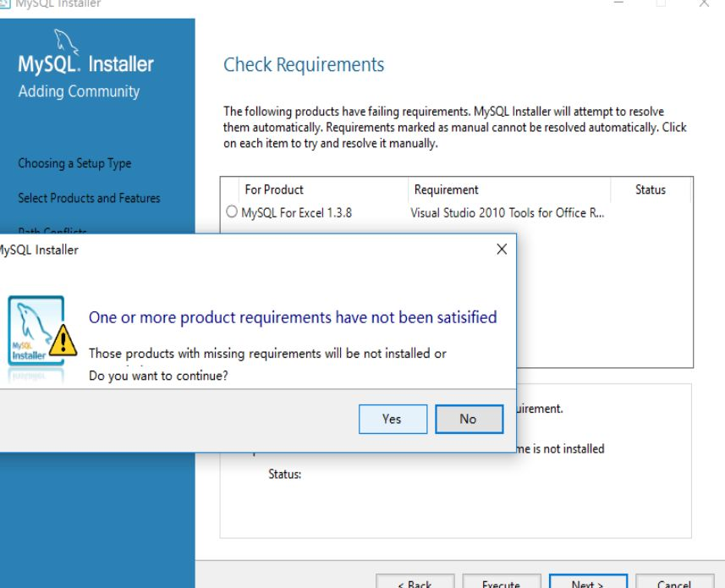Click the MySQL dolphin logo in sidebar
The height and width of the screenshot is (588, 725).
[x=66, y=41]
